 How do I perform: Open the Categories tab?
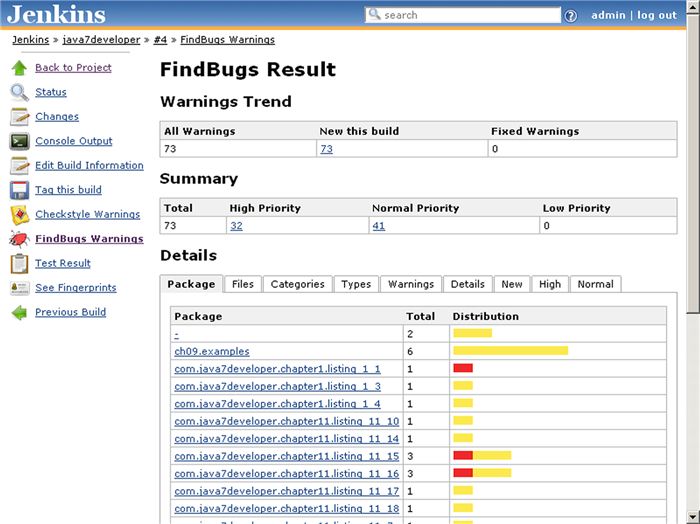(297, 284)
